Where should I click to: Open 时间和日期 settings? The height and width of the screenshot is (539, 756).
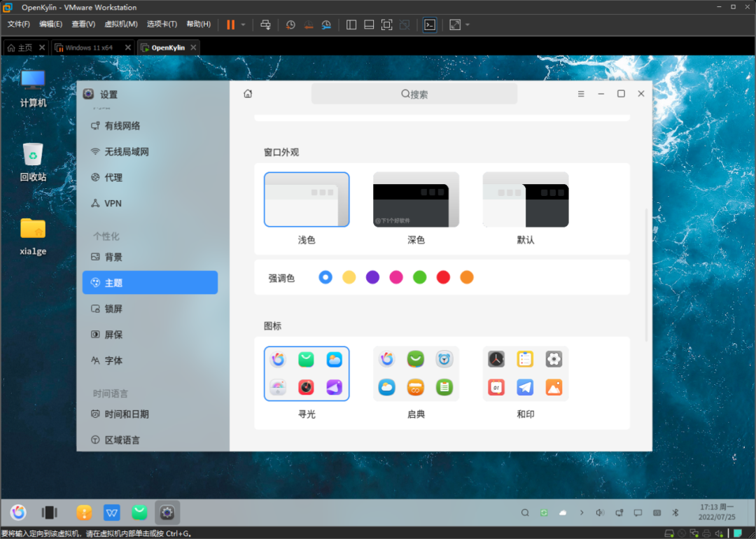(125, 414)
